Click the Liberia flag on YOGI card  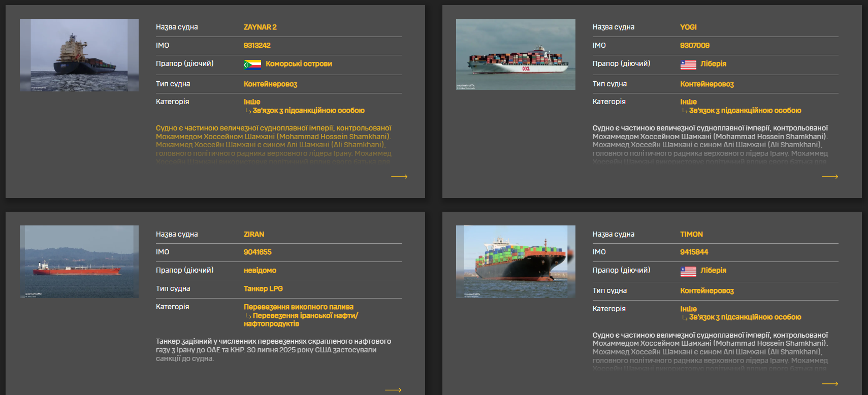[x=688, y=64]
